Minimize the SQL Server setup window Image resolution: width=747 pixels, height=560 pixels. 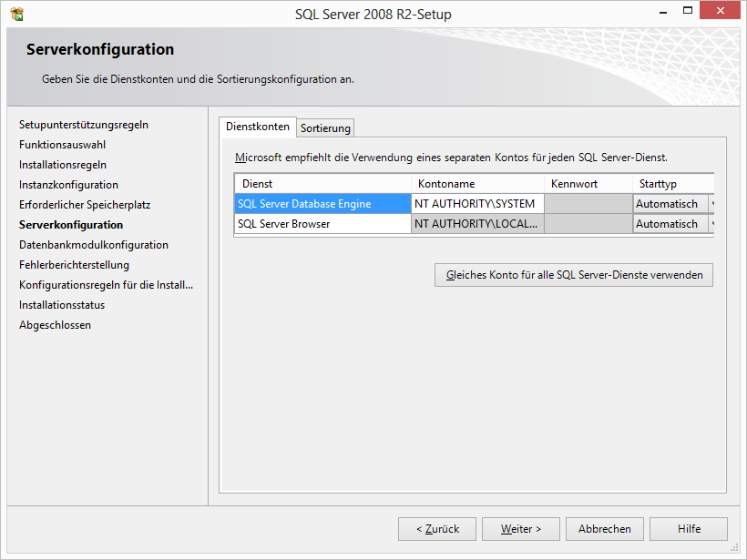tap(662, 11)
